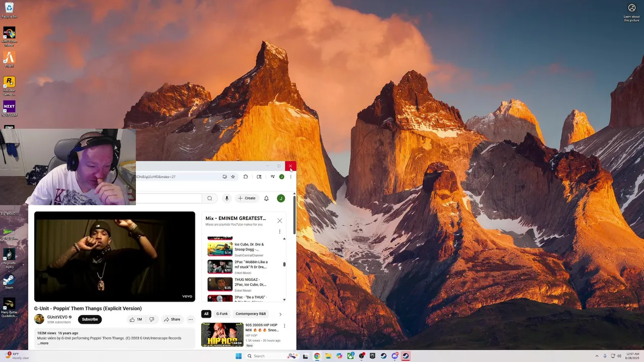
Task: Like the video with thumbs up
Action: [x=136, y=319]
